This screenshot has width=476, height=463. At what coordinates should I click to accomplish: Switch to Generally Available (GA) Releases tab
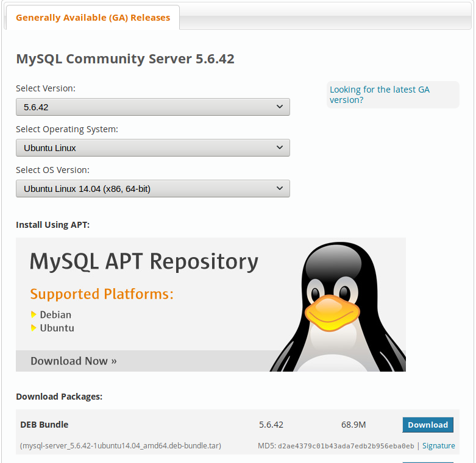93,18
